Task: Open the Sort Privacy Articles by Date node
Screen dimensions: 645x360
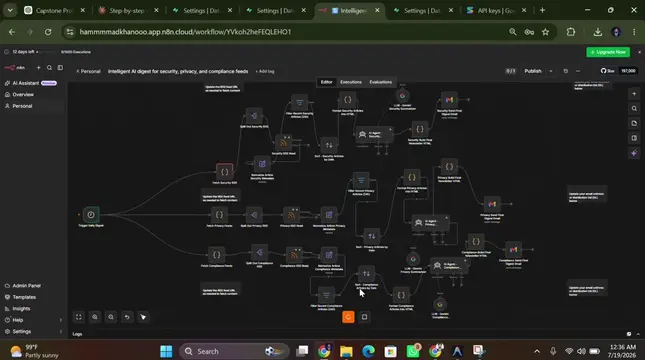Action: (371, 236)
